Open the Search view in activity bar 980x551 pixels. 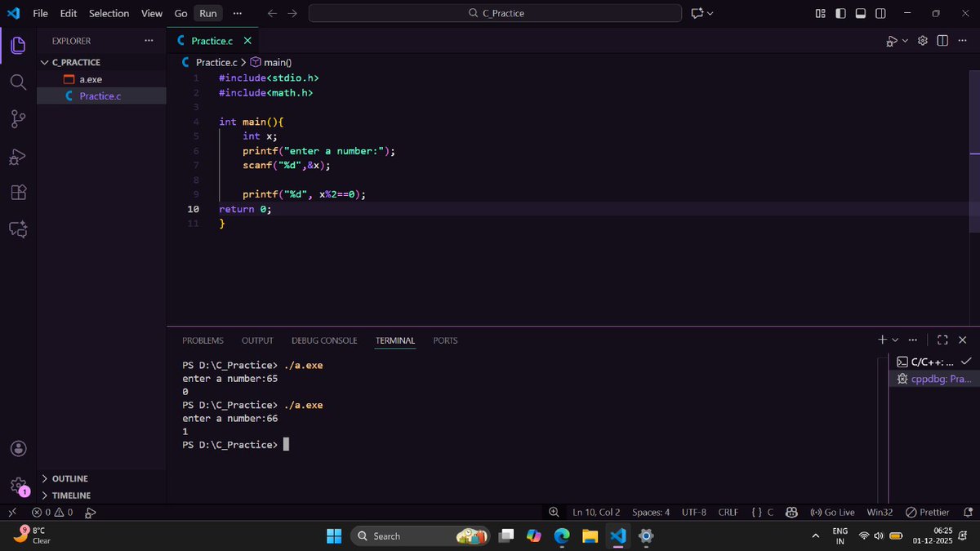click(18, 82)
